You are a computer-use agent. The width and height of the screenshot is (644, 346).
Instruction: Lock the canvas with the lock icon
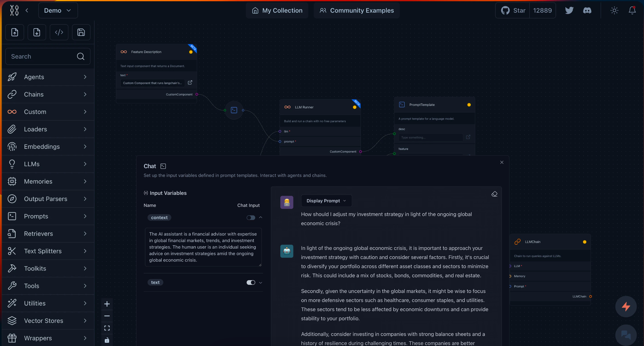(107, 340)
